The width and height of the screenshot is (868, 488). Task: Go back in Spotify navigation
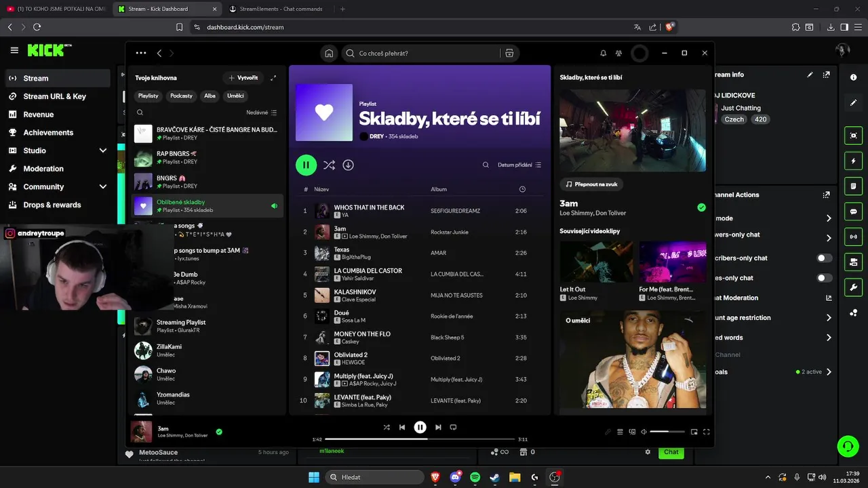click(x=159, y=53)
